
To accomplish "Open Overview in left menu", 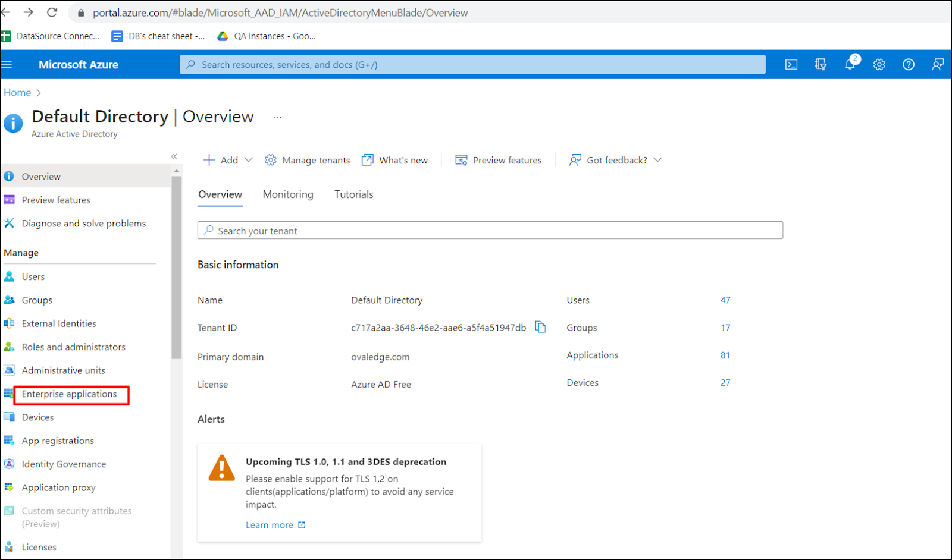I will pos(86,176).
